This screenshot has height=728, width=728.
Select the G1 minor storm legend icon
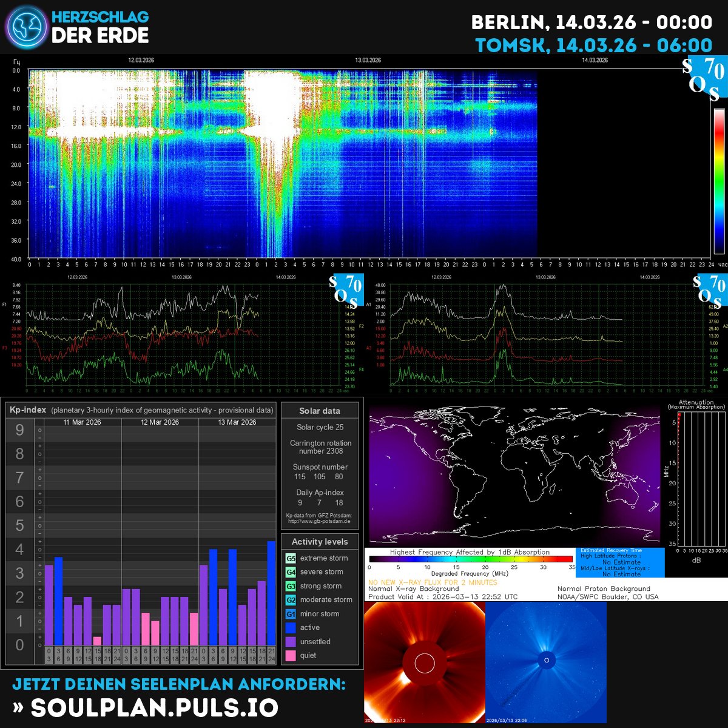291,614
